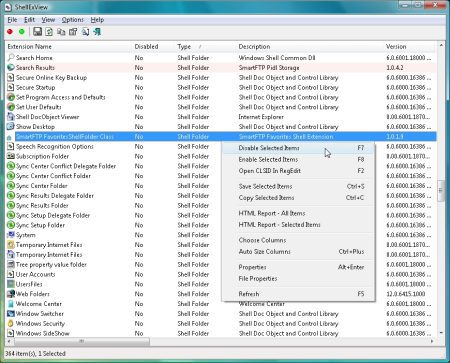Click the horizontal scrollbar thumb
This screenshot has height=363, width=450.
pyautogui.click(x=82, y=341)
